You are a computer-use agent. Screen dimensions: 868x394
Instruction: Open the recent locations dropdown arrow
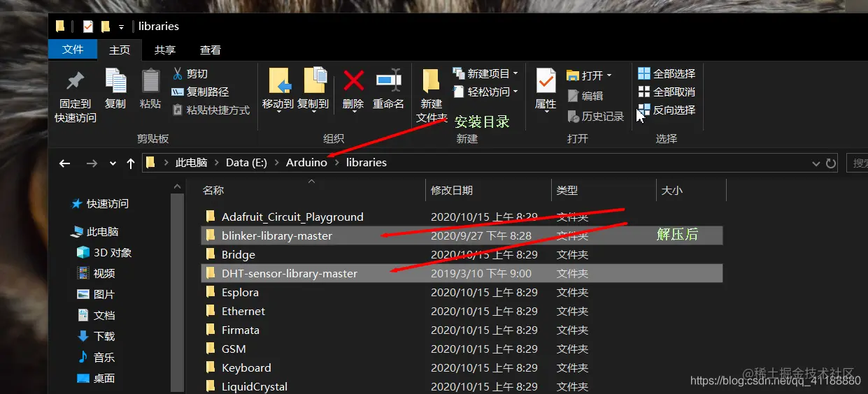(x=113, y=163)
